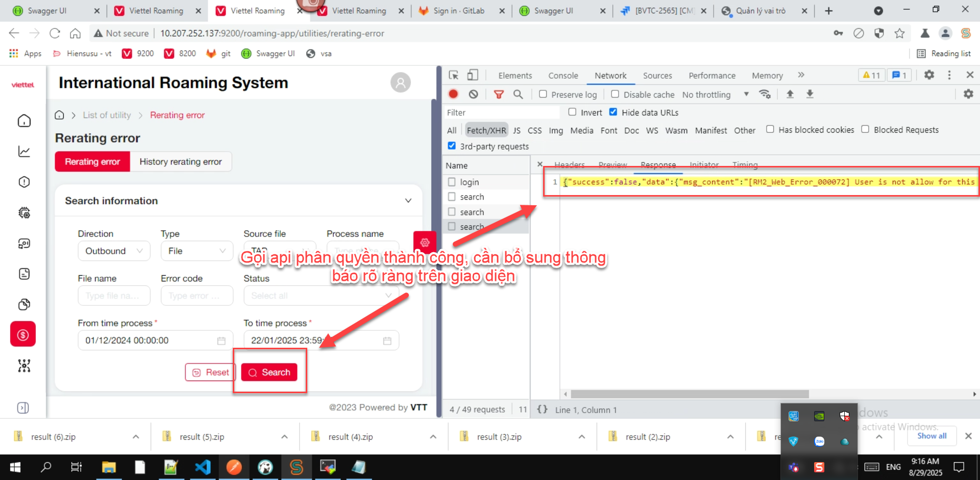Open the user avatar icon in header
980x480 pixels.
click(x=401, y=82)
